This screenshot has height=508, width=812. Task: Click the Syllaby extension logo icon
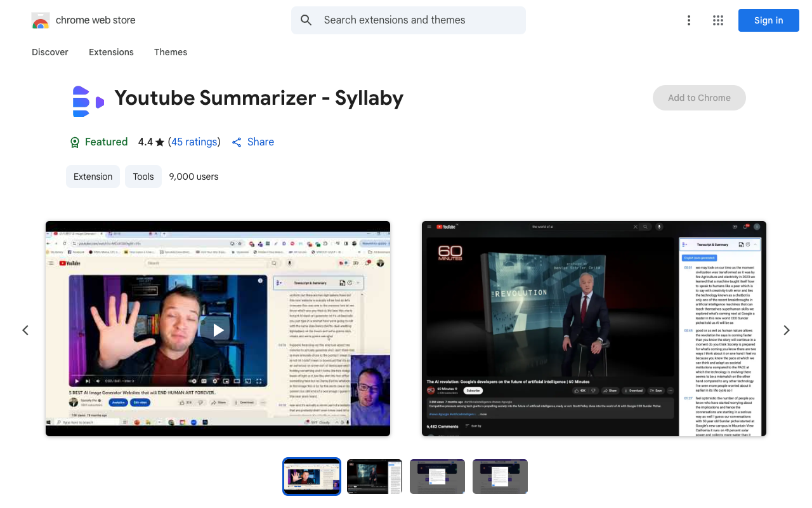[x=88, y=101]
